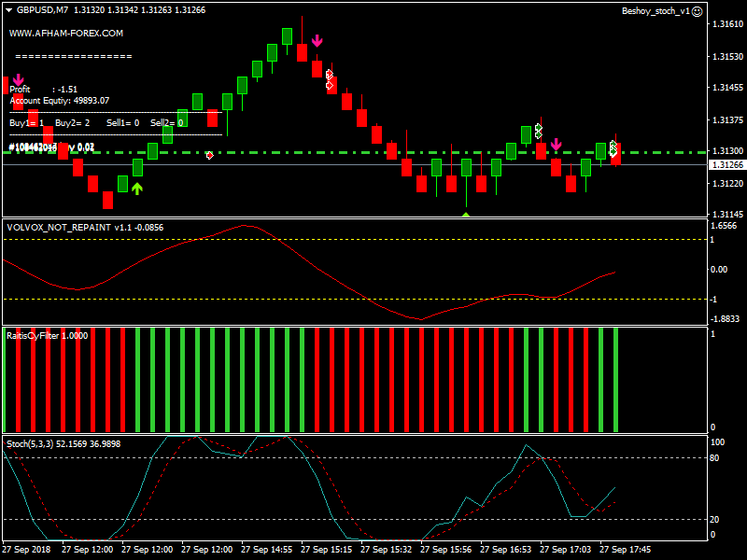Select the green dashed horizontal order line
The width and height of the screenshot is (747, 560).
tap(373, 151)
